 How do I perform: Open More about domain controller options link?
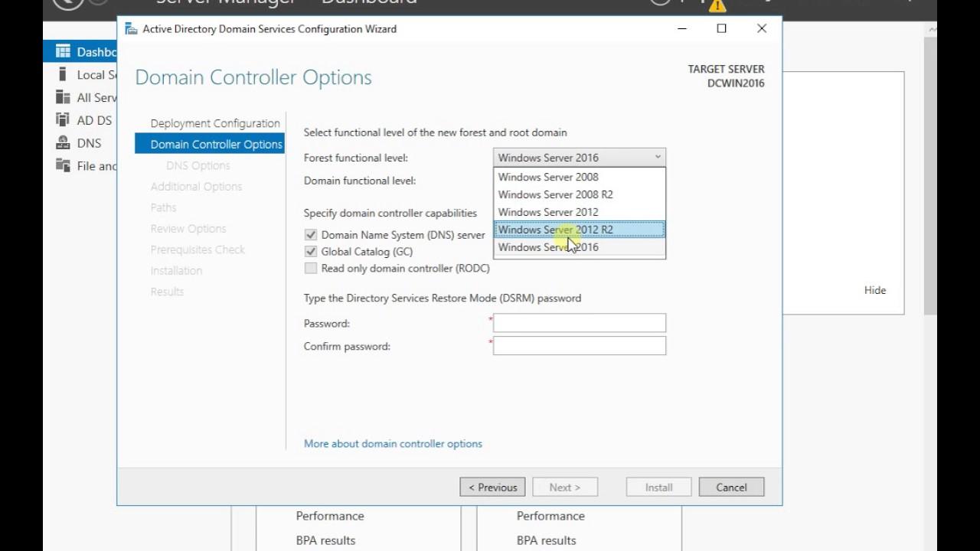(x=393, y=444)
